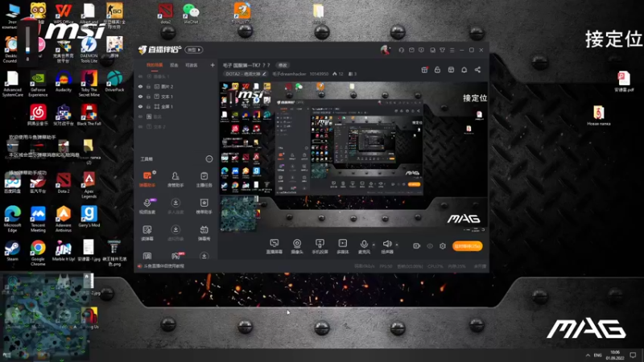Open WeChat desktop shortcut
This screenshot has width=644, height=362.
coord(191,14)
